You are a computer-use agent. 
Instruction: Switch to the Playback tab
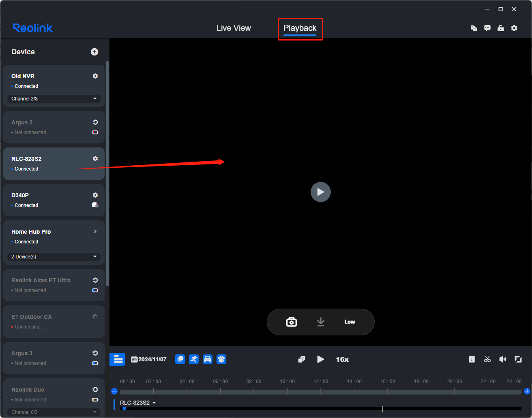pos(300,28)
